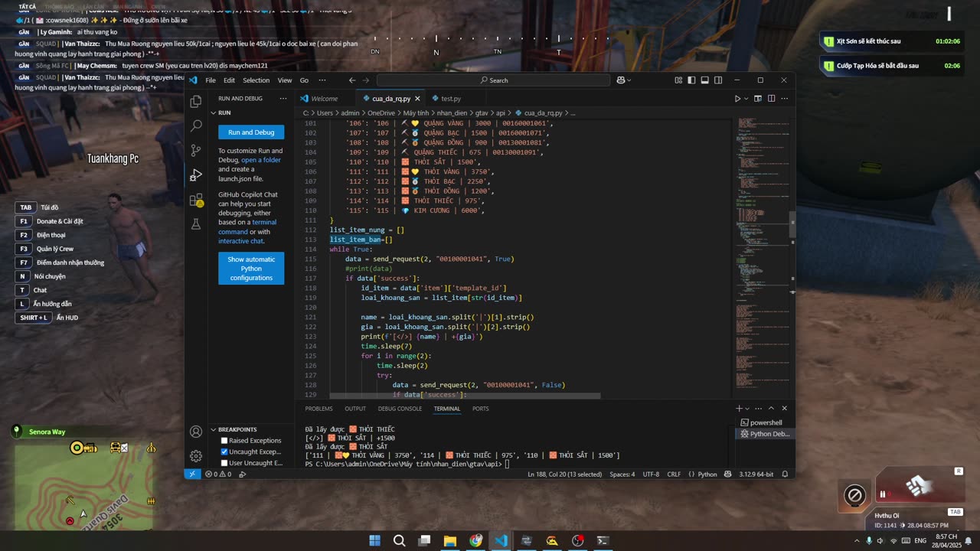This screenshot has height=551, width=980.
Task: Open the Extensions view
Action: click(x=196, y=200)
